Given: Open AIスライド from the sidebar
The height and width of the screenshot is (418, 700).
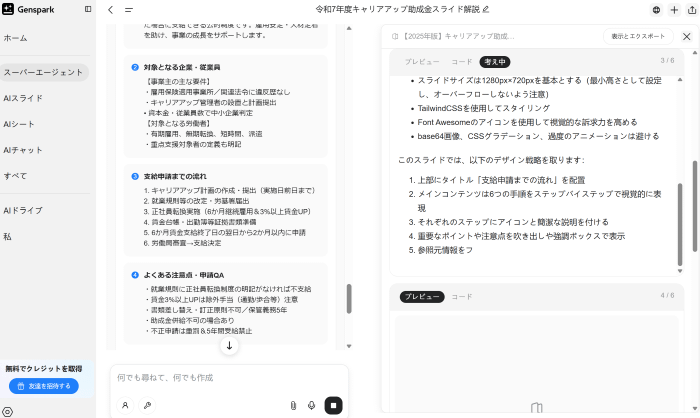Looking at the screenshot, I should (x=23, y=98).
